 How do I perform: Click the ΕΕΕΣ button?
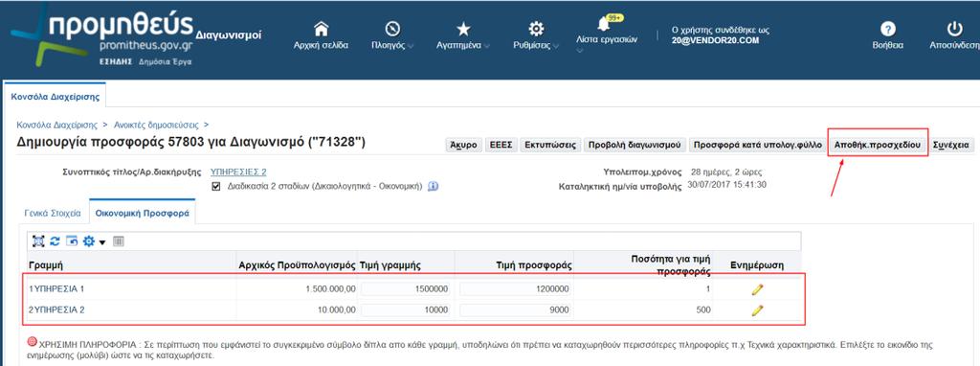pos(501,145)
